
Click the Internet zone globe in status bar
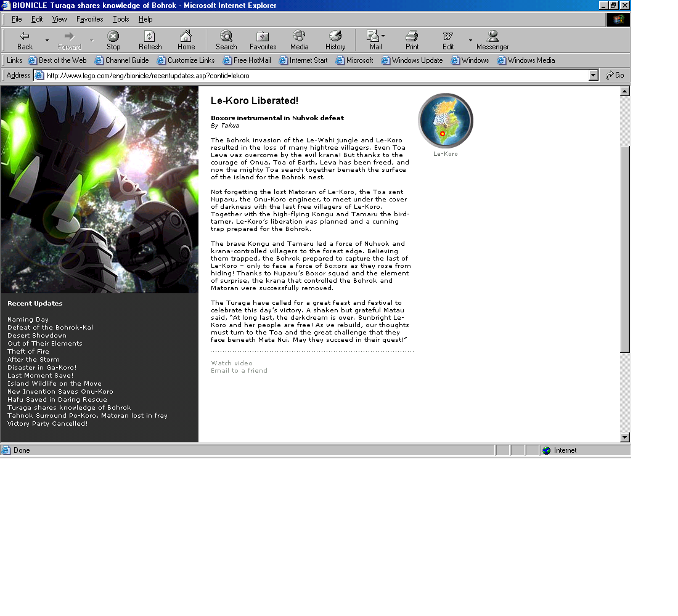(x=547, y=450)
